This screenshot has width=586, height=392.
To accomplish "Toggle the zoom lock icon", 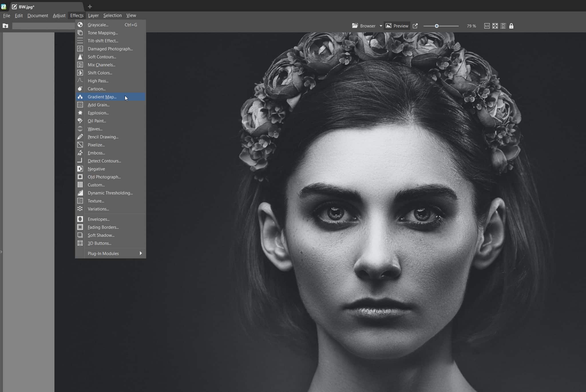I will click(x=511, y=26).
